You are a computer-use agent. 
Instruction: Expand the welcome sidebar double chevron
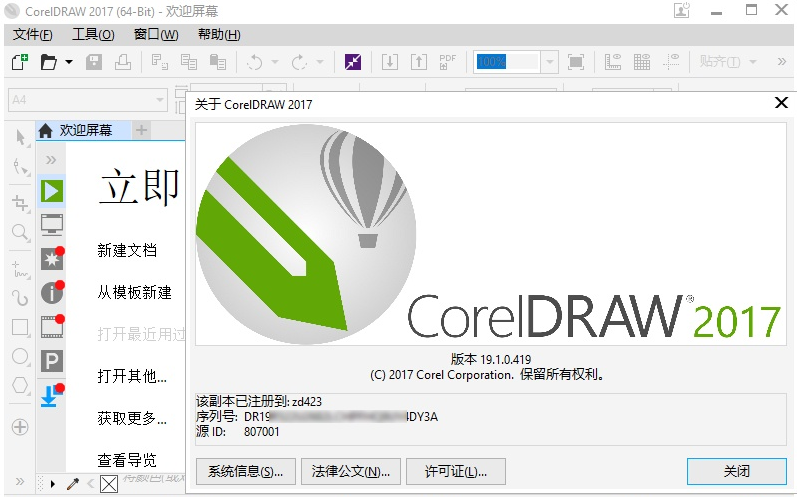click(x=51, y=159)
